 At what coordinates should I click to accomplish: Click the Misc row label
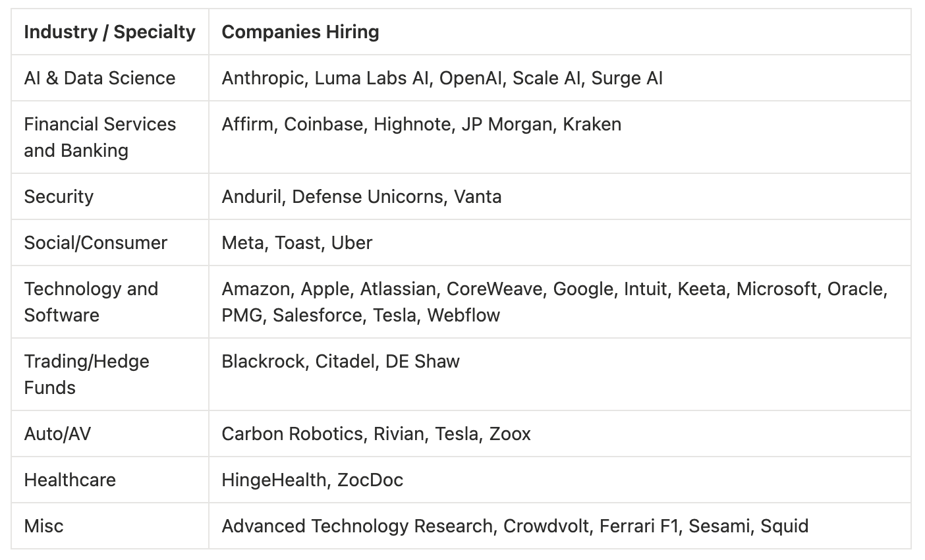click(43, 526)
